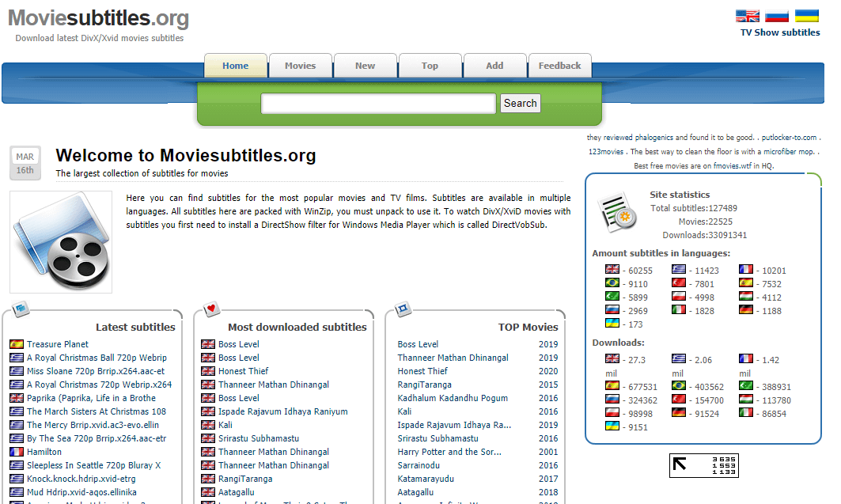This screenshot has height=504, width=841.
Task: Open Ispade Rajavum Idhaya Raniyum in Most downloaded
Action: [x=282, y=411]
